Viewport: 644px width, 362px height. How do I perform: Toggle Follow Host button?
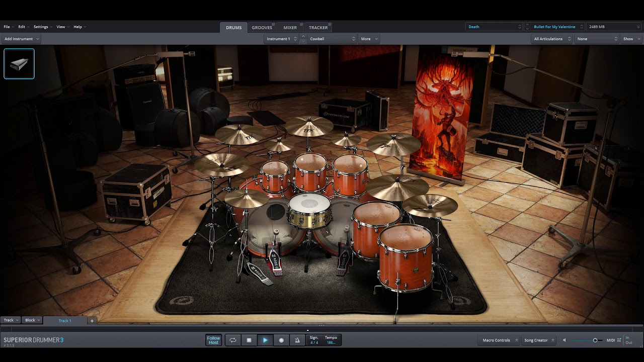point(214,340)
